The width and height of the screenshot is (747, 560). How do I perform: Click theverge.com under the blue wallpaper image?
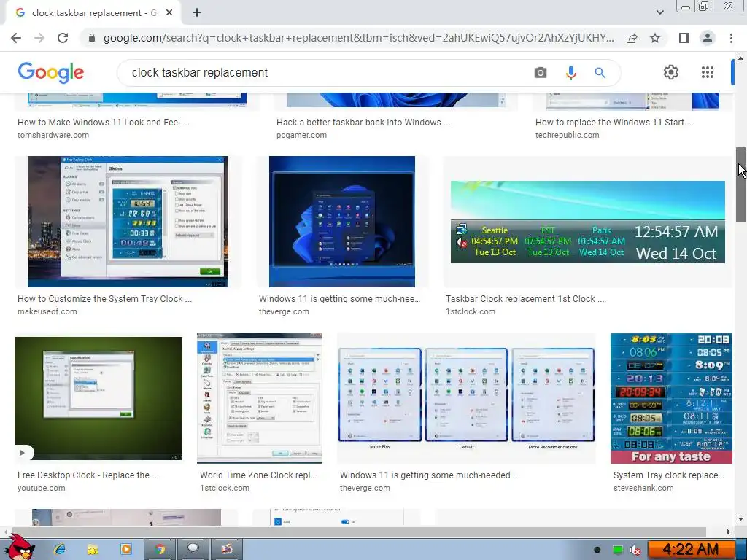click(x=284, y=311)
